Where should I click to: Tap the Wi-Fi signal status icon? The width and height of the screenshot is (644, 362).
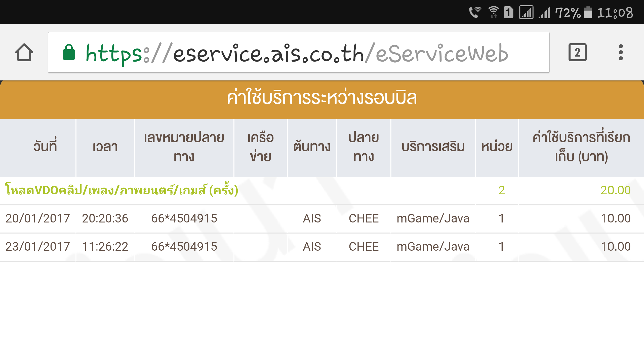[493, 13]
